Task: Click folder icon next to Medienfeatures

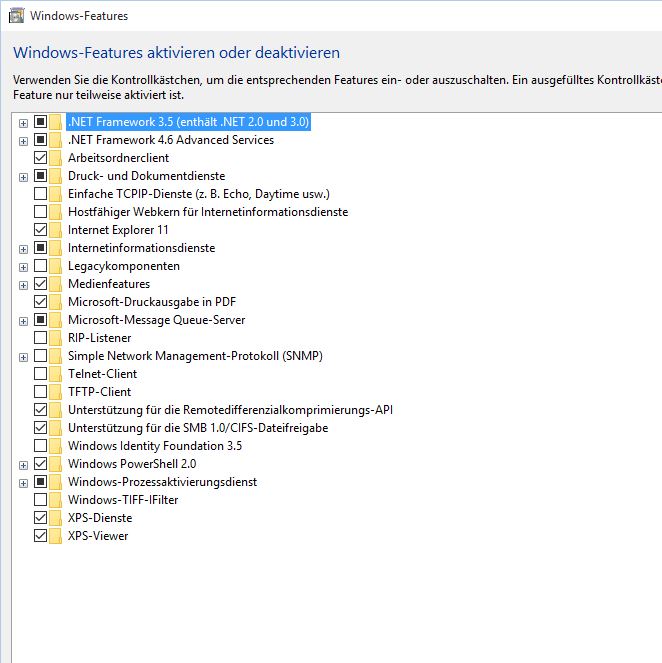Action: pos(55,284)
